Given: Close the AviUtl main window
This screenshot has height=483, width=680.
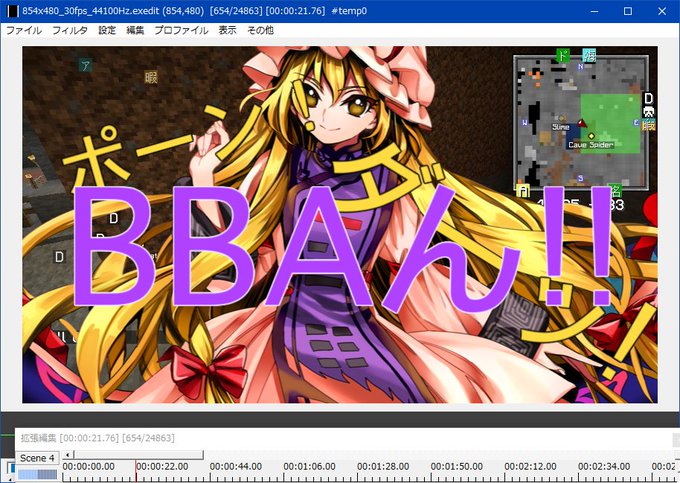Looking at the screenshot, I should (x=662, y=11).
